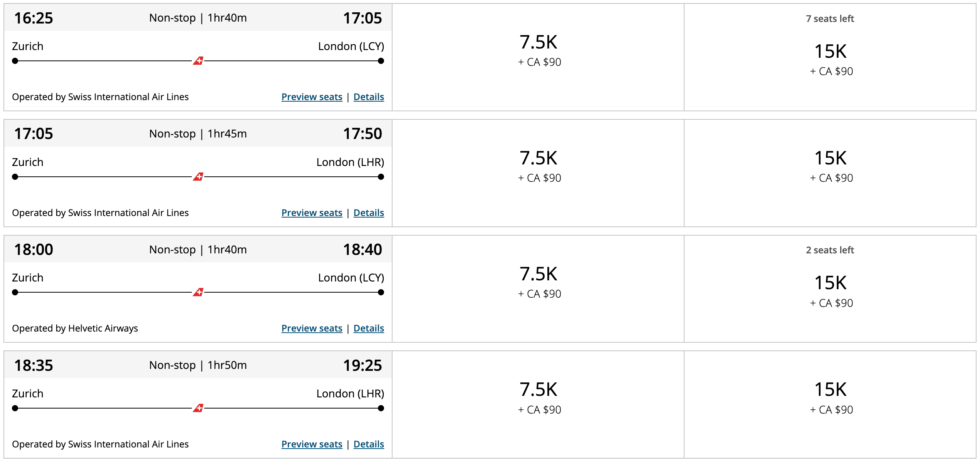Open Details for the 17:05 departure
Viewport: 980px width, 459px height.
[x=369, y=213]
